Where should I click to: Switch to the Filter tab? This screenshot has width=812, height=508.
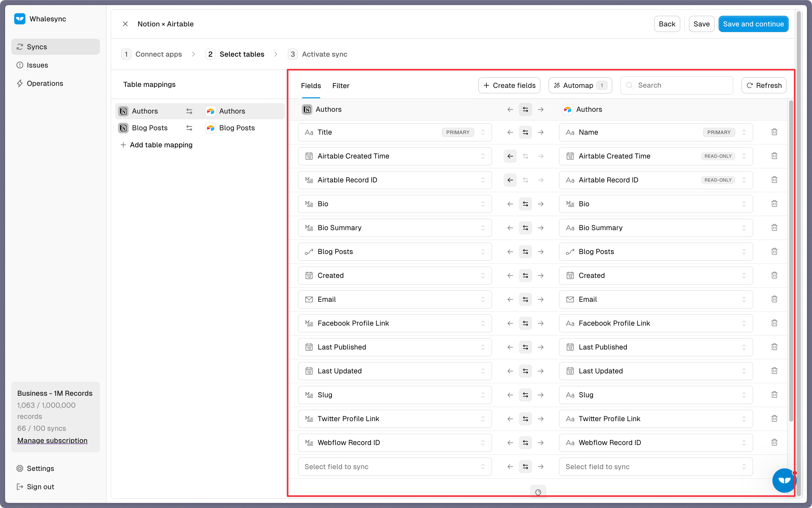pos(341,86)
